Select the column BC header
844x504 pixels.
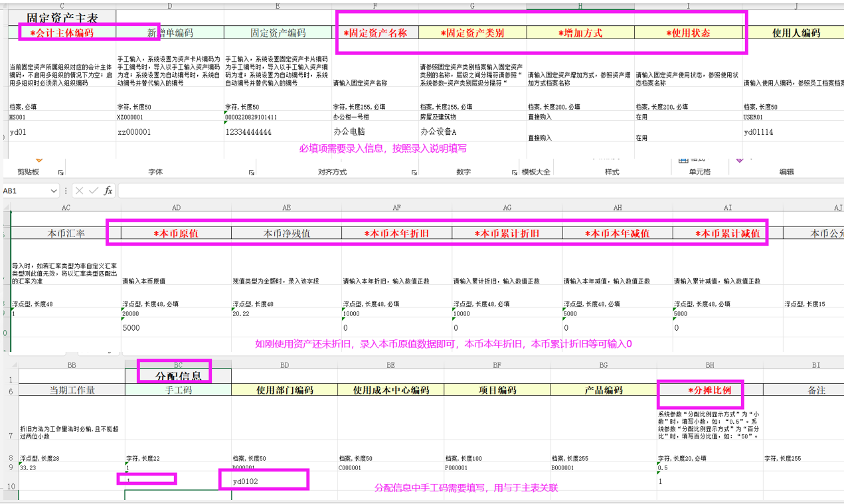click(x=178, y=365)
